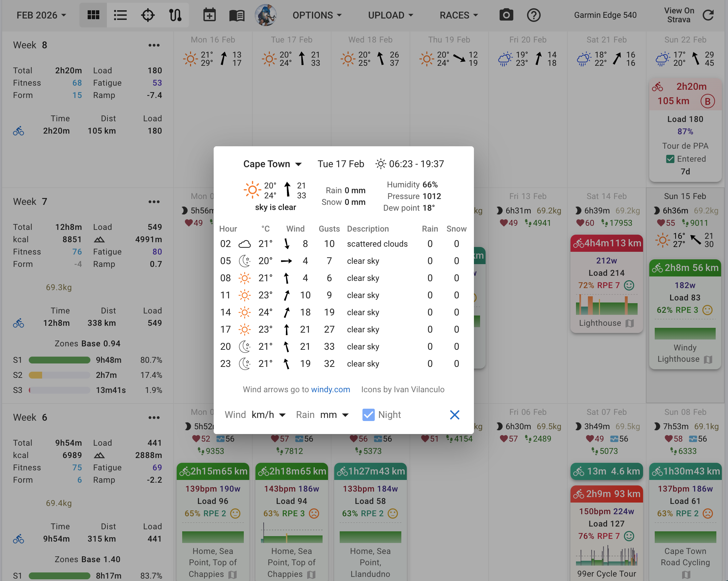This screenshot has width=728, height=581.
Task: Toggle the Night checkbox
Action: point(368,415)
